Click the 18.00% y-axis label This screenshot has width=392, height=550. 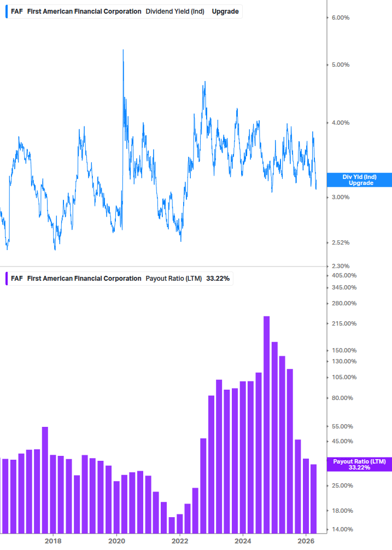click(x=342, y=511)
